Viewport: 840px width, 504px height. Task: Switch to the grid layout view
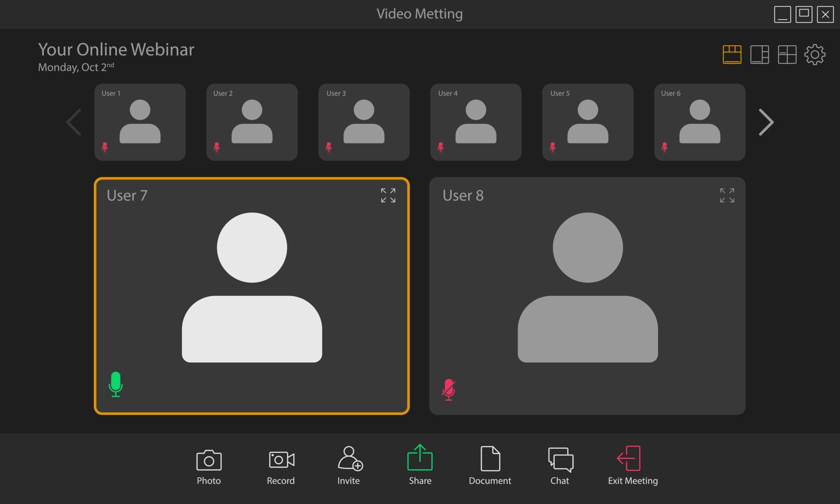pyautogui.click(x=787, y=55)
